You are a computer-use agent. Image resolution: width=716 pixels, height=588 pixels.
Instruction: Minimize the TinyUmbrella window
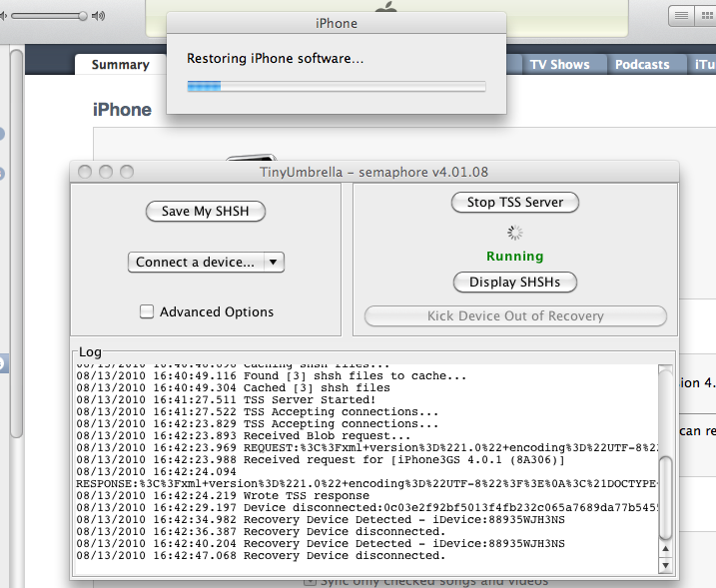[106, 172]
